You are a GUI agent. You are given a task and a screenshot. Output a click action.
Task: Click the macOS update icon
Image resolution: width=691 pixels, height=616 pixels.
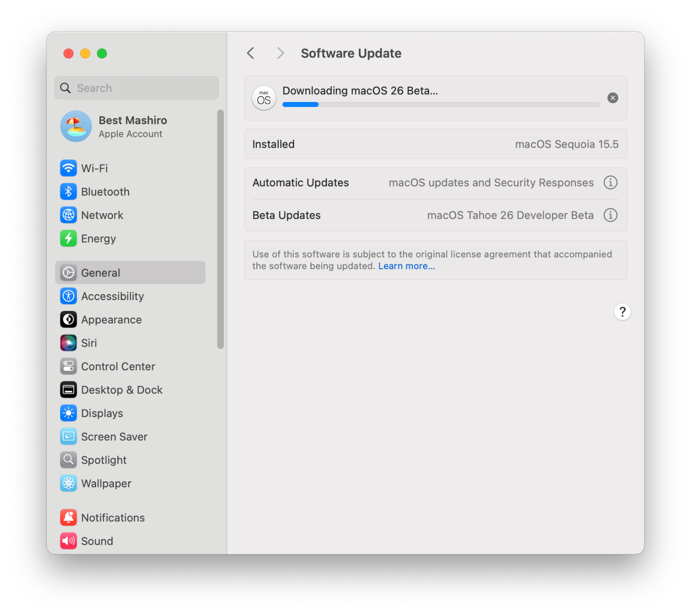[264, 98]
